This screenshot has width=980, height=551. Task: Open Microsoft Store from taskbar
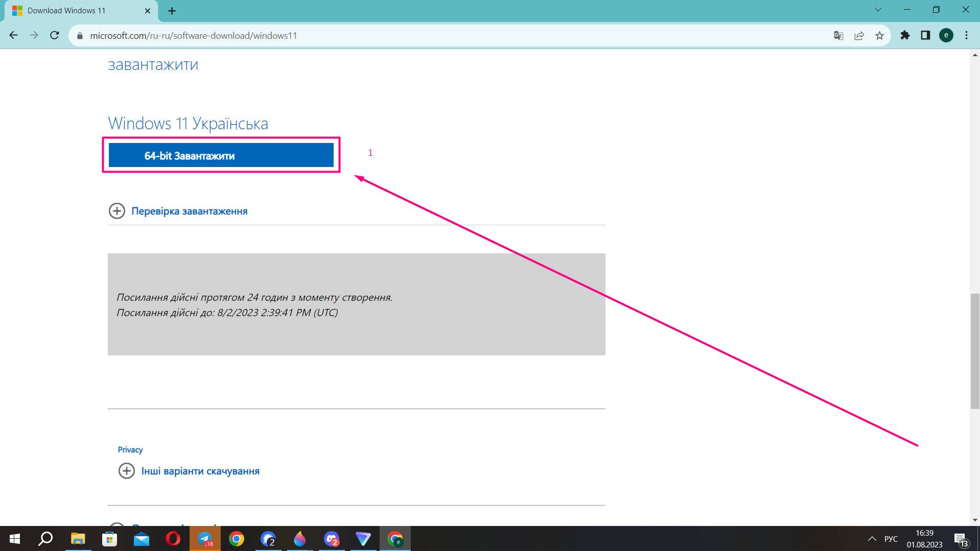coord(109,539)
